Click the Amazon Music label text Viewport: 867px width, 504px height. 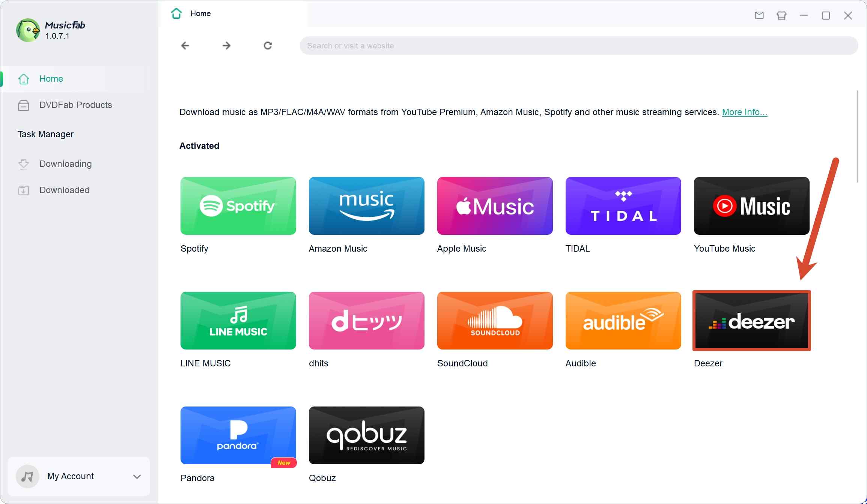(x=338, y=249)
